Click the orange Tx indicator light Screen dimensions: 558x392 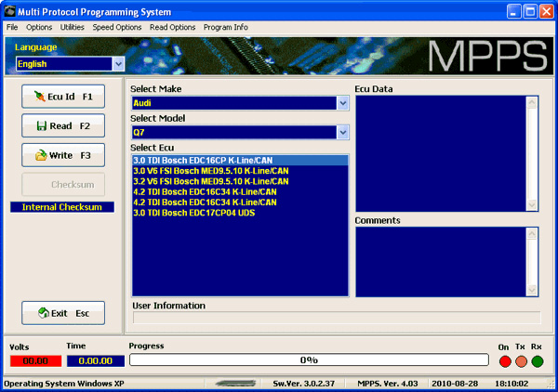(x=522, y=361)
